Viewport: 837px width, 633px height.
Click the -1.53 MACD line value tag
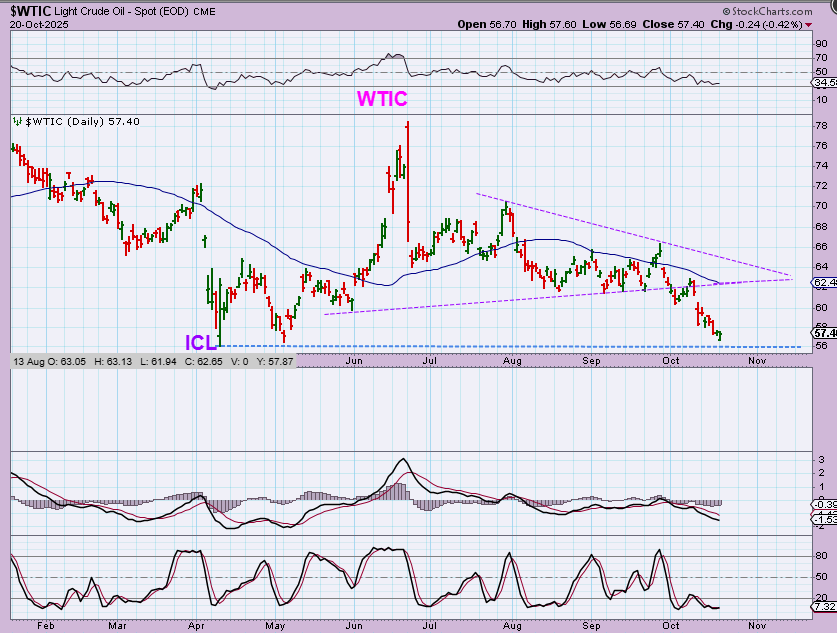point(824,520)
